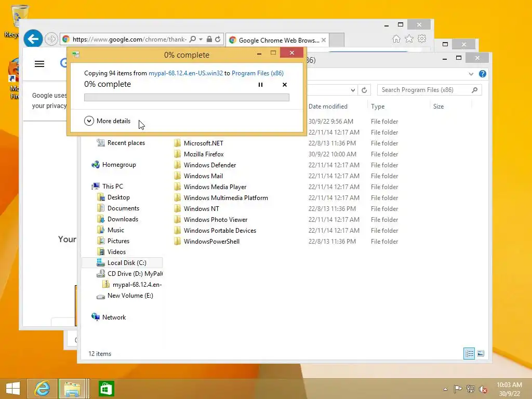Screen dimensions: 532x399
Task: Expand the Explorer ribbon chevron
Action: pyautogui.click(x=471, y=74)
